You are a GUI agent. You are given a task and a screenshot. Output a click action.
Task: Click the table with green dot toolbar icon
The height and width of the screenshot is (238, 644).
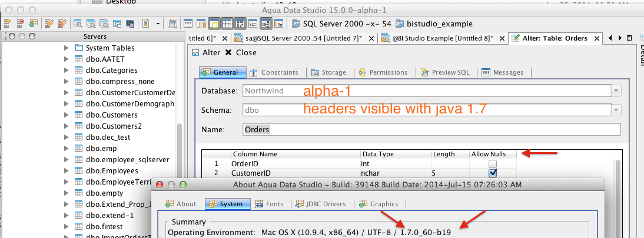pyautogui.click(x=34, y=24)
